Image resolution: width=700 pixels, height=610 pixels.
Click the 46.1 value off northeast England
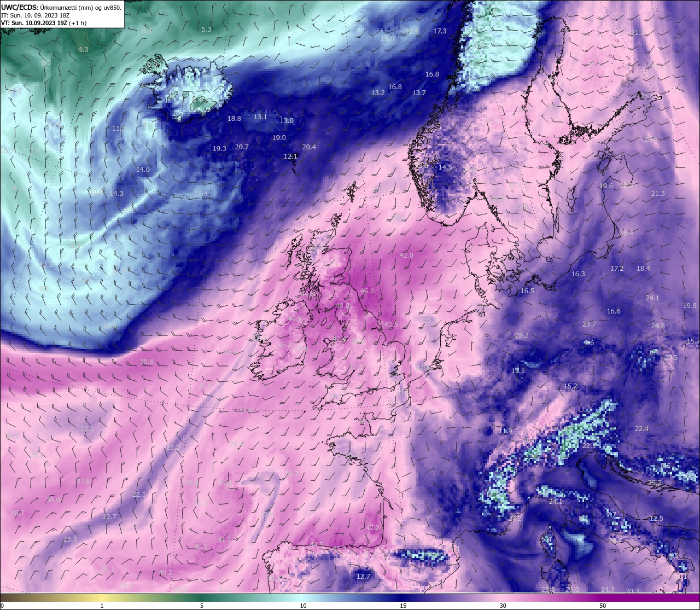click(x=367, y=291)
